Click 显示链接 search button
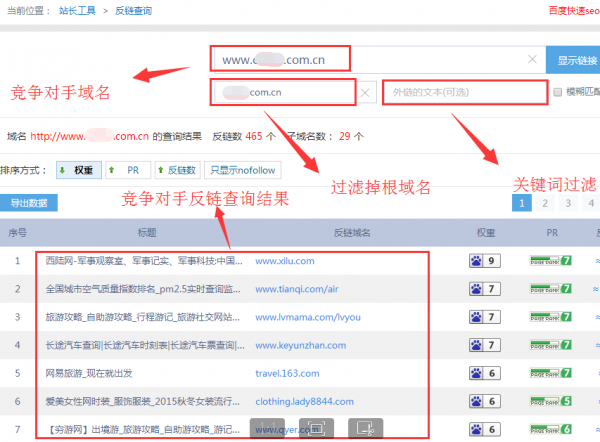This screenshot has height=442, width=600. pyautogui.click(x=573, y=60)
